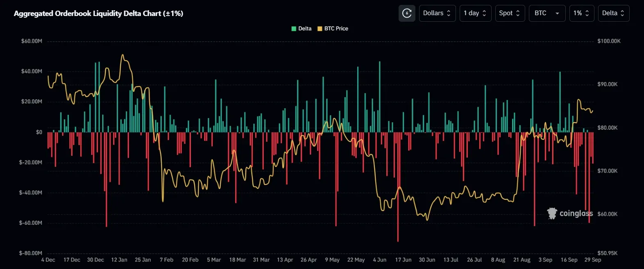This screenshot has height=269, width=644.
Task: Click the $-80.00M left axis label
Action: [x=31, y=253]
